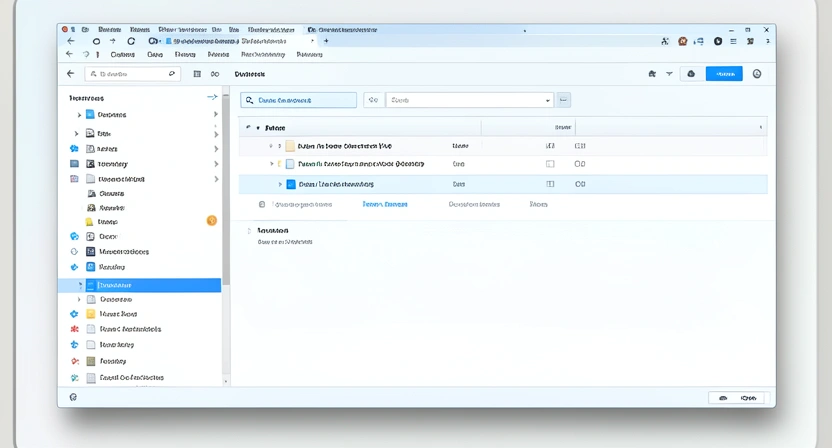Click the orange badge icon in the sidebar
The width and height of the screenshot is (832, 448).
pyautogui.click(x=211, y=220)
